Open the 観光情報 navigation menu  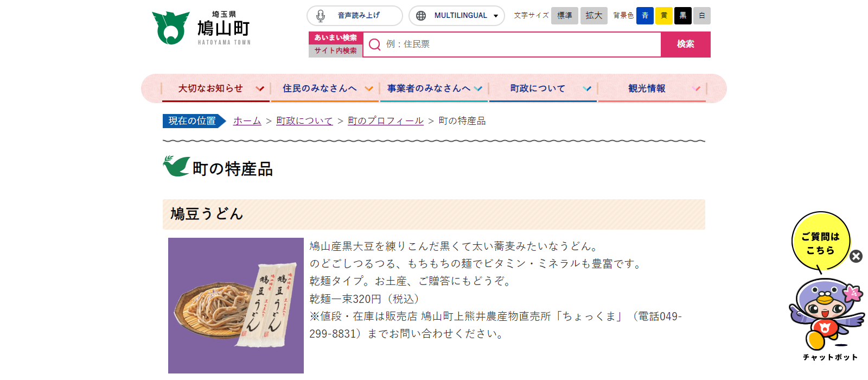click(x=652, y=88)
